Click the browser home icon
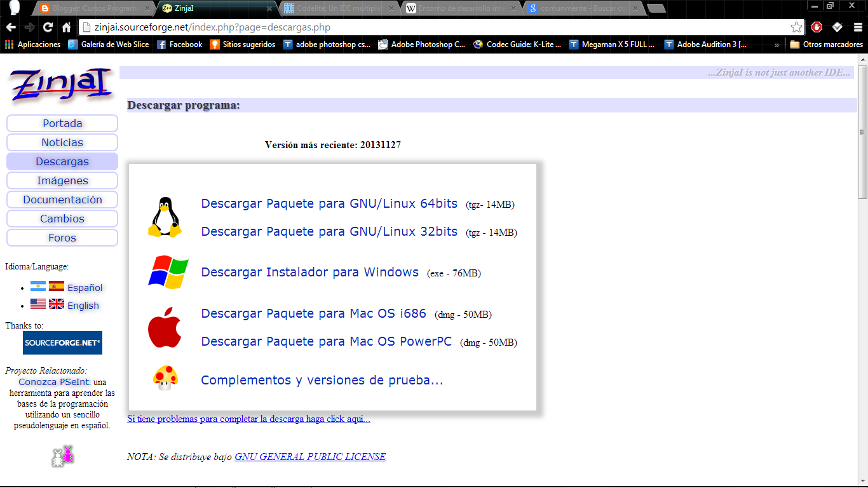The image size is (868, 488). click(x=67, y=28)
